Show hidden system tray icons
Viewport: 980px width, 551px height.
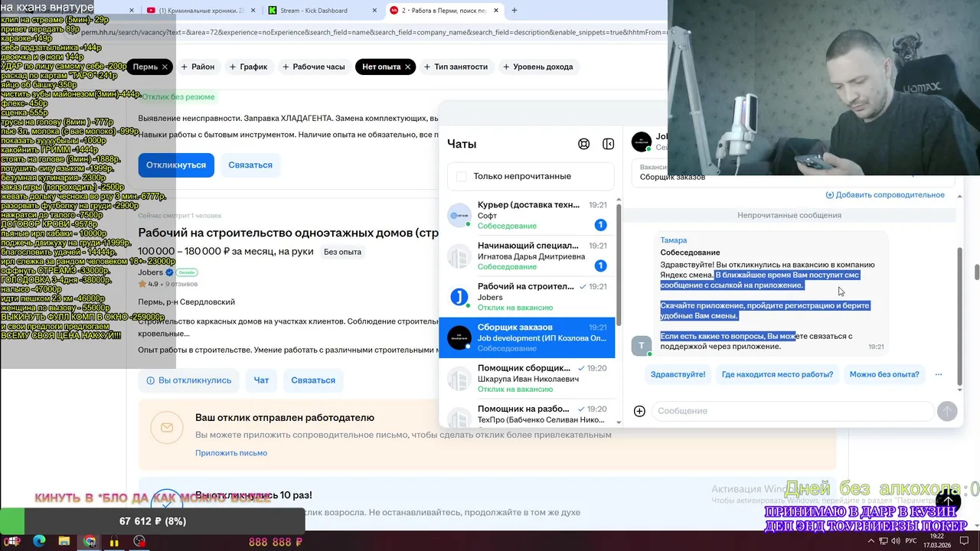click(x=871, y=541)
